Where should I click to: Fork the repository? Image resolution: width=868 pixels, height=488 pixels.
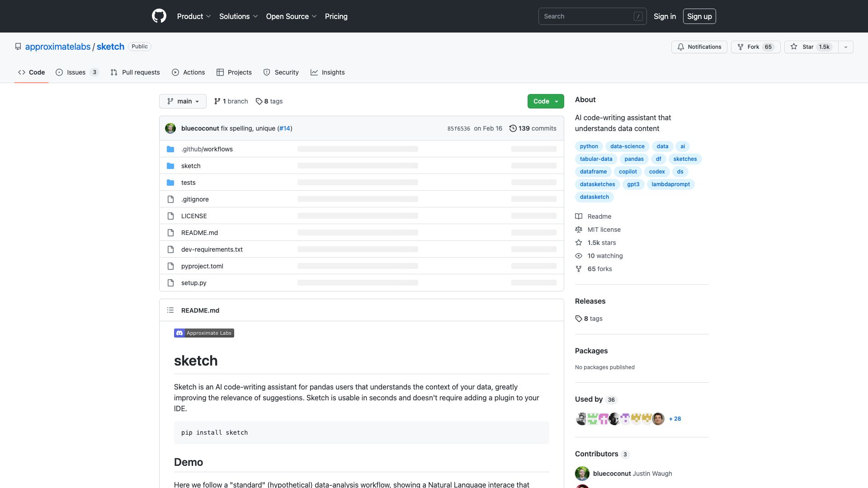[756, 47]
